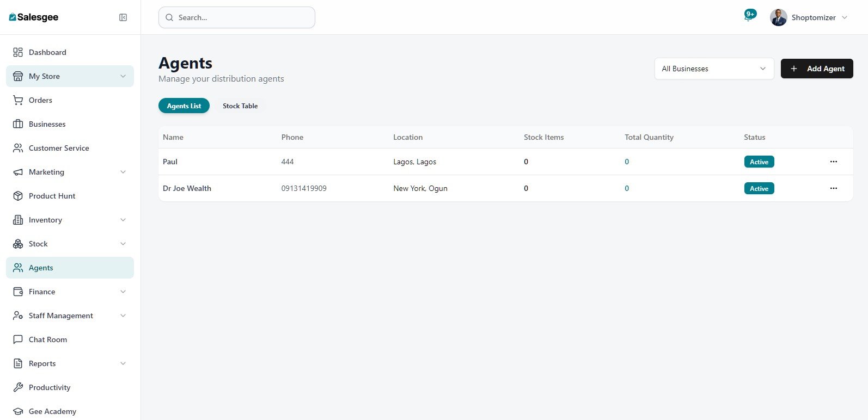Screen dimensions: 868x420
Task: Click phone number 444
Action: coord(288,162)
